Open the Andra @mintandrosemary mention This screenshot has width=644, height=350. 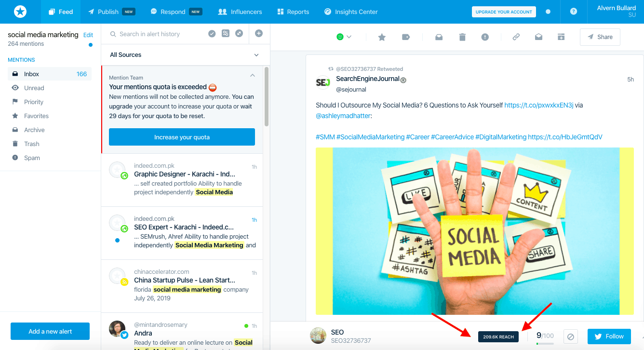point(182,332)
